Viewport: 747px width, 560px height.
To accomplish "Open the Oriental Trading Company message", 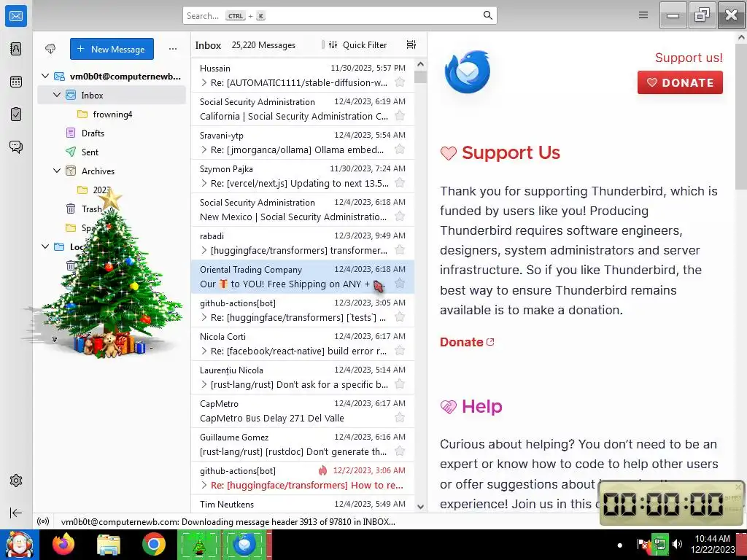I will pos(303,276).
